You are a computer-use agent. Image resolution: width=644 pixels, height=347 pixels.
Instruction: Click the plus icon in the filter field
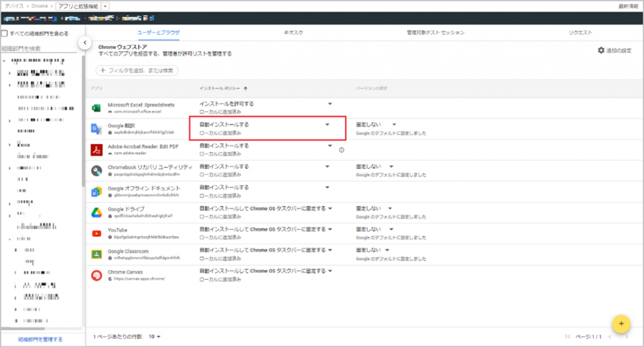103,71
